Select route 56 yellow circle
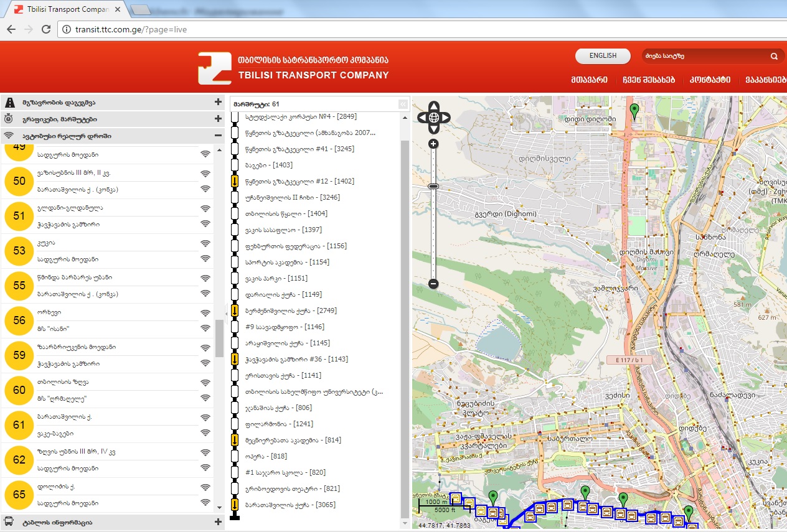The image size is (787, 532). pyautogui.click(x=19, y=320)
